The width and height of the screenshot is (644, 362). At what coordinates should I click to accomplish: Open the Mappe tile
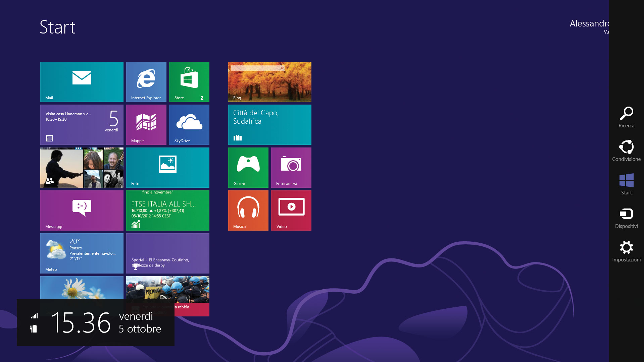click(x=146, y=125)
